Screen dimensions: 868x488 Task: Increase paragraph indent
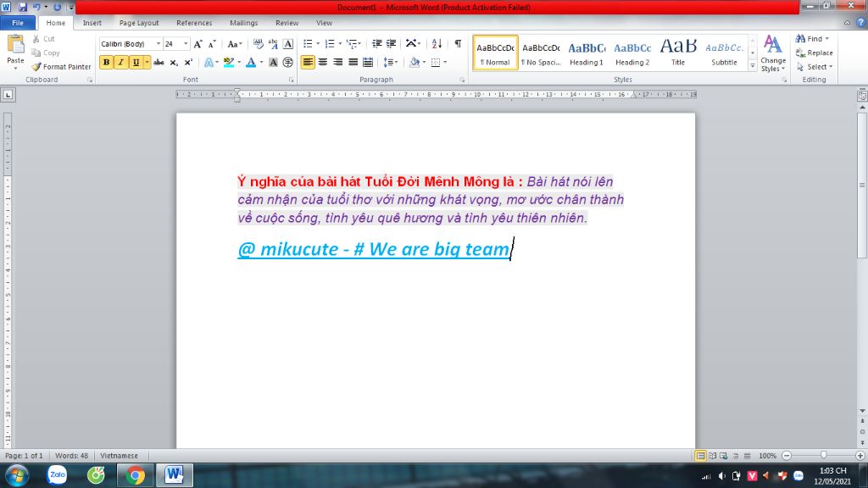[392, 44]
